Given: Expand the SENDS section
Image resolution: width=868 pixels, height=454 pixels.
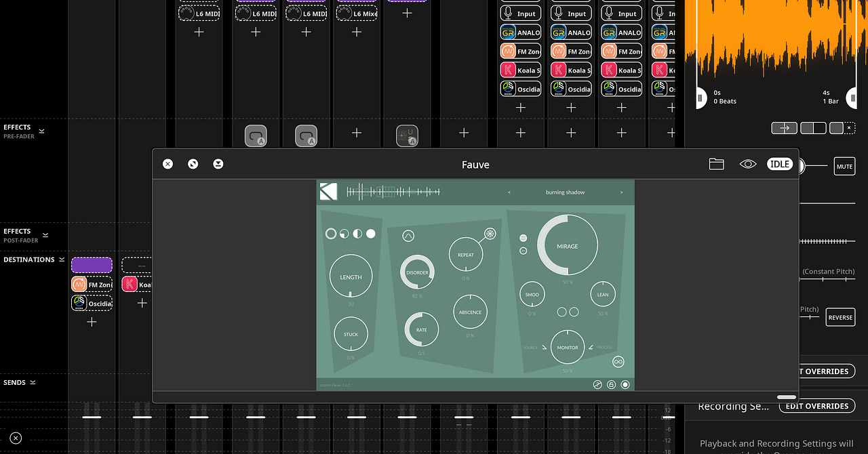Looking at the screenshot, I should 33,382.
